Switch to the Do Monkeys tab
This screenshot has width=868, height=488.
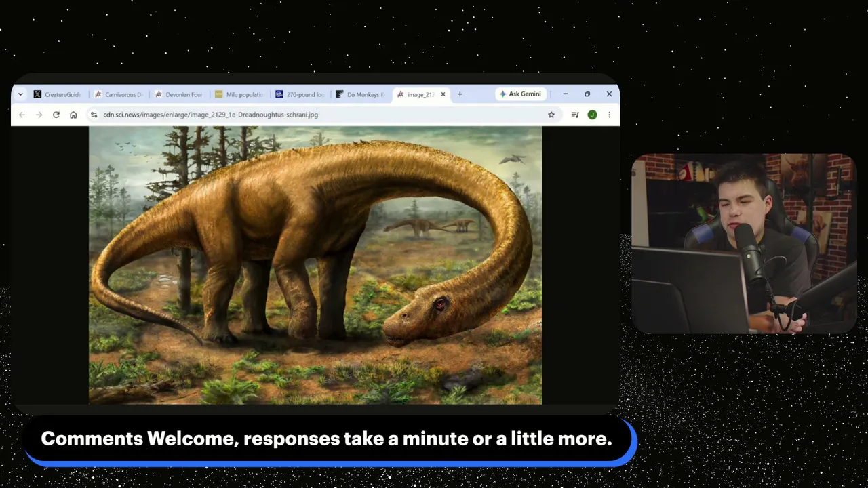[359, 94]
